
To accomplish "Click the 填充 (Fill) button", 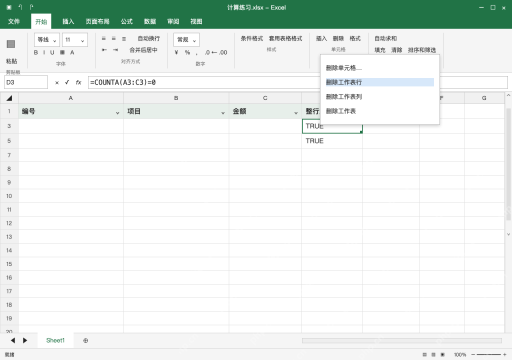I will [380, 50].
